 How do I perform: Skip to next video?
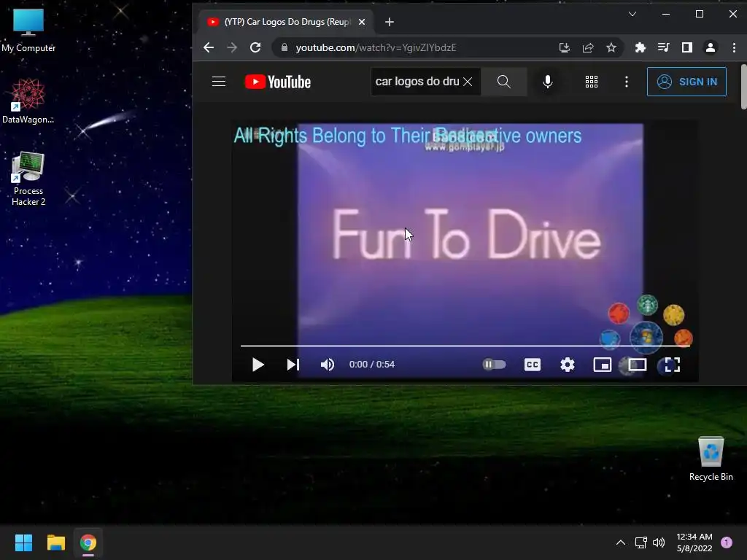click(293, 365)
